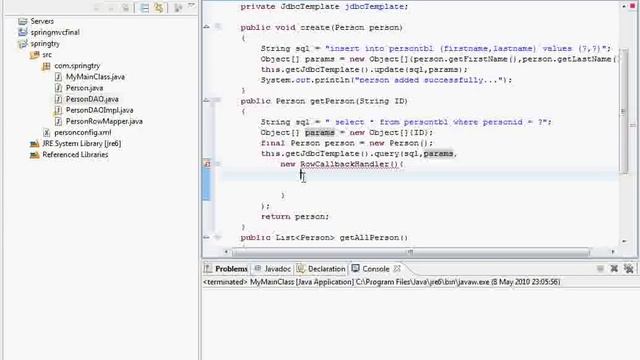Click the PersonRowMapper.java file icon
Image resolution: width=640 pixels, height=360 pixels.
click(x=58, y=121)
